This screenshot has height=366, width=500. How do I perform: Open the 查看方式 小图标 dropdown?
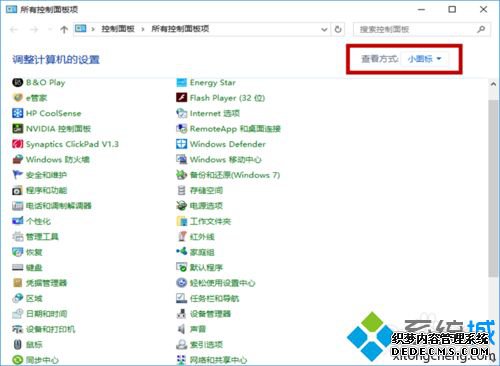424,59
